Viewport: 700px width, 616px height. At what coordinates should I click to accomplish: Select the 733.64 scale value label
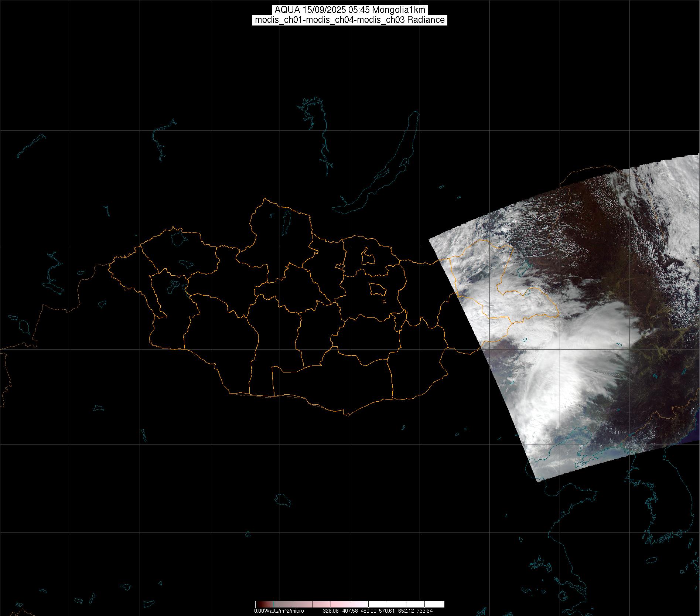424,611
